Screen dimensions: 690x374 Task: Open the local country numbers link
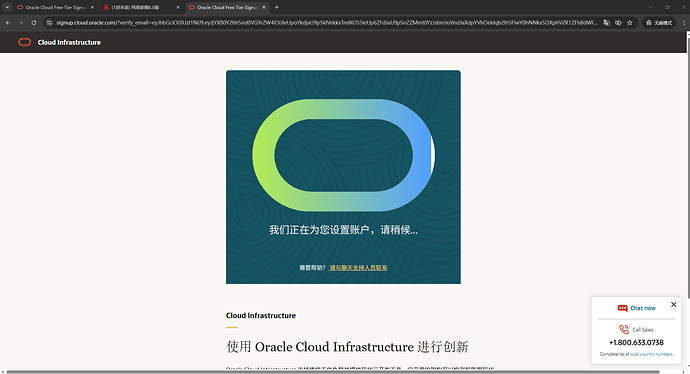(x=651, y=354)
